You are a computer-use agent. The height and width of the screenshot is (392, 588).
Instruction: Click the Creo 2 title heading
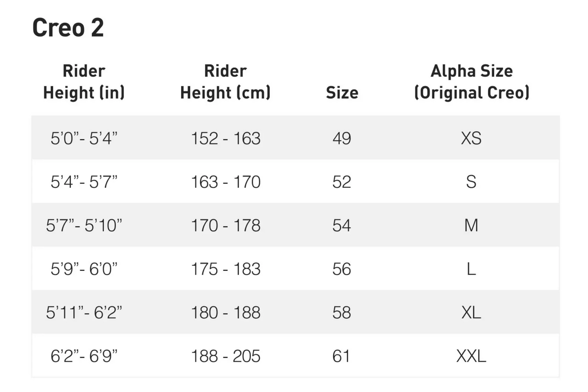[68, 28]
